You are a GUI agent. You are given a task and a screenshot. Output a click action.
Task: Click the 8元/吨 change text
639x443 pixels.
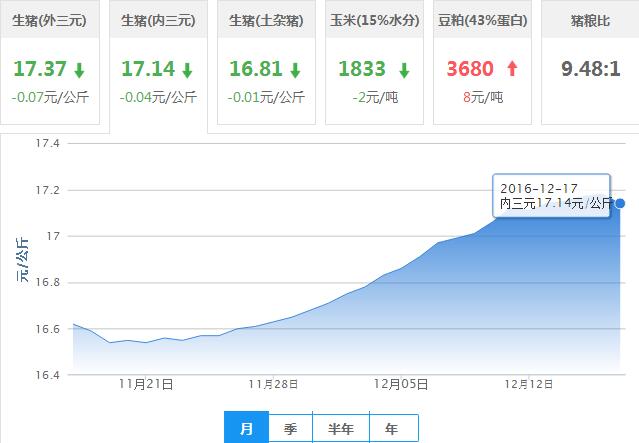pos(483,97)
